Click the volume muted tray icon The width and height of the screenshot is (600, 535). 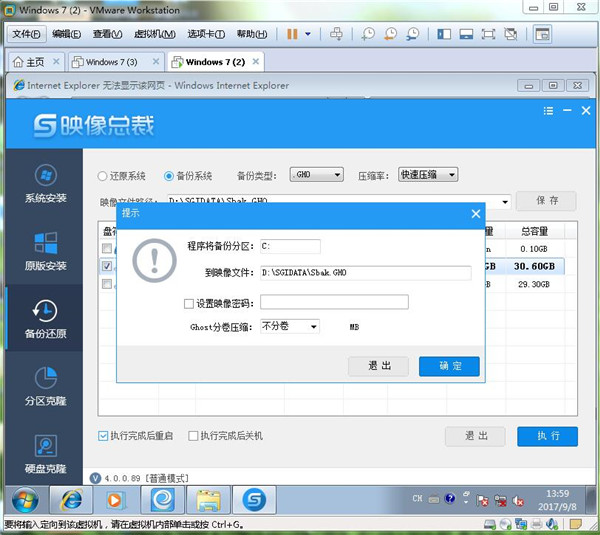coord(518,500)
